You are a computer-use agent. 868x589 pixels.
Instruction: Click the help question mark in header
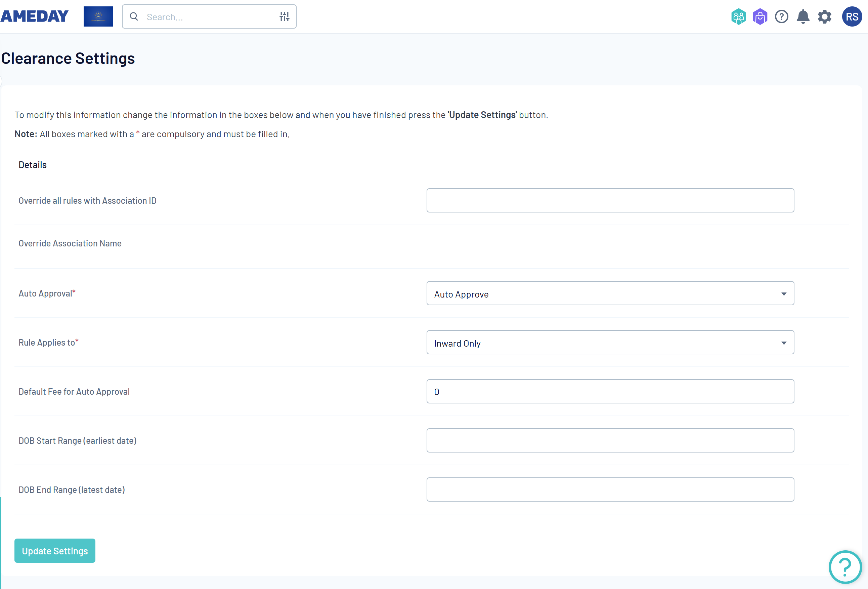tap(781, 17)
